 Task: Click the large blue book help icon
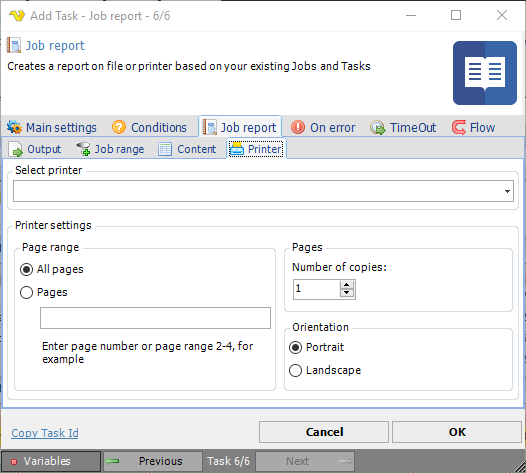click(x=485, y=73)
